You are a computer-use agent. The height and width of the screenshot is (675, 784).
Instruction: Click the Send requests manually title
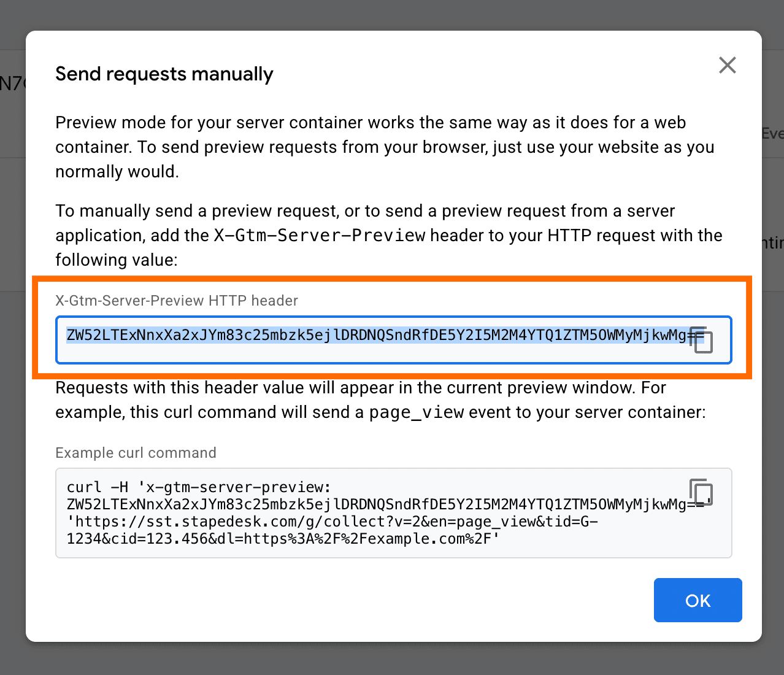[x=164, y=74]
